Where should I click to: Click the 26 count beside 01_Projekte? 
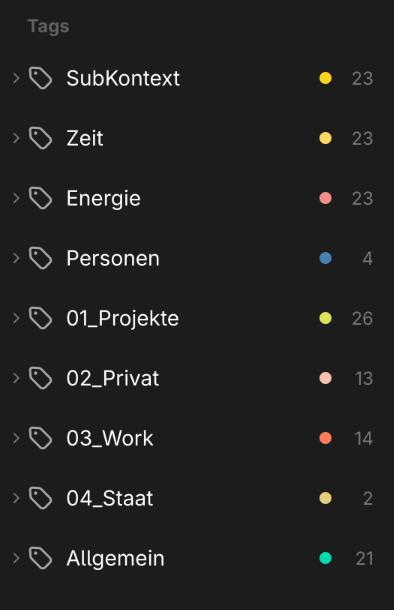tap(362, 319)
